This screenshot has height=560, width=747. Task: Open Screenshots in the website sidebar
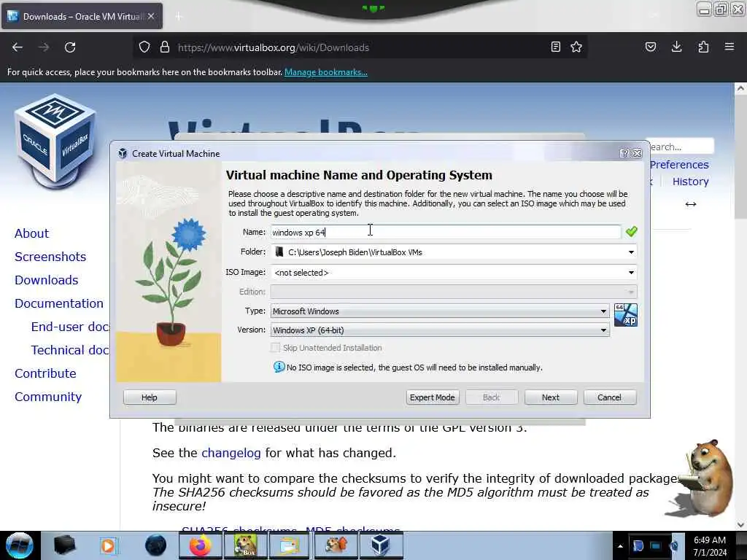point(50,257)
